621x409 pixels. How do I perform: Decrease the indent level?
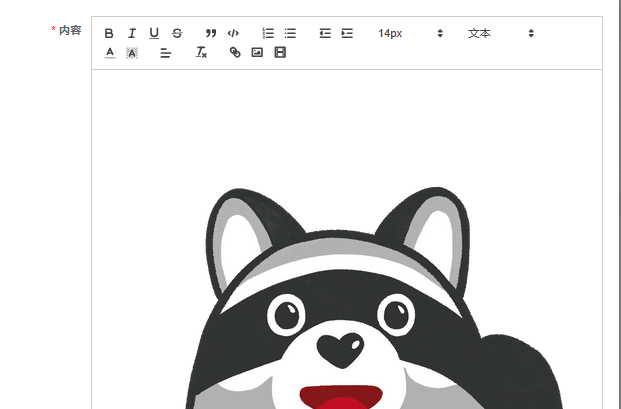pyautogui.click(x=325, y=33)
